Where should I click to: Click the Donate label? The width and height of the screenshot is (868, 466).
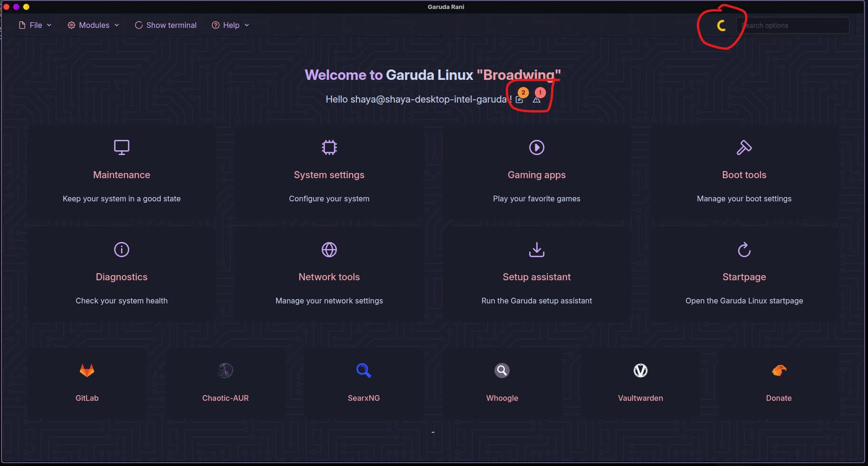779,398
